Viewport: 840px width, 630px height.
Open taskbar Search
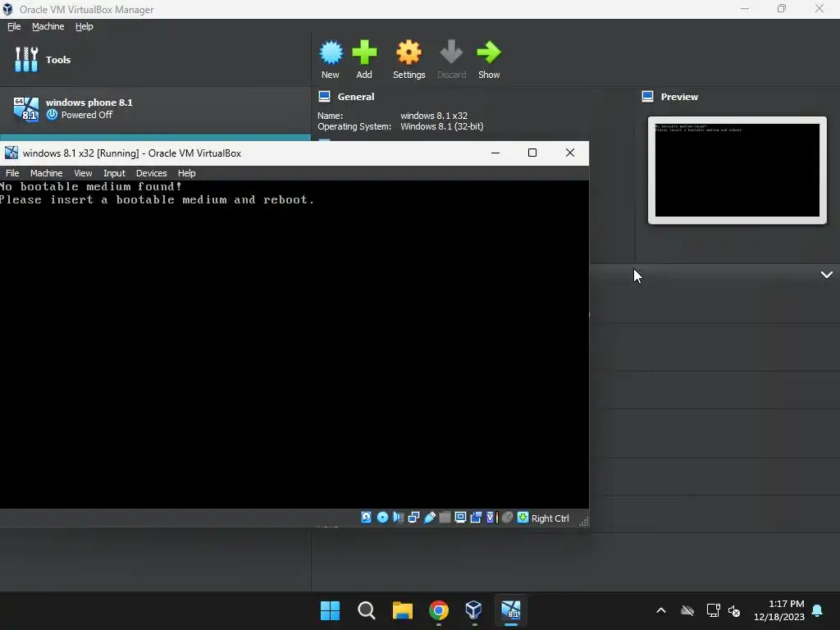(x=367, y=610)
